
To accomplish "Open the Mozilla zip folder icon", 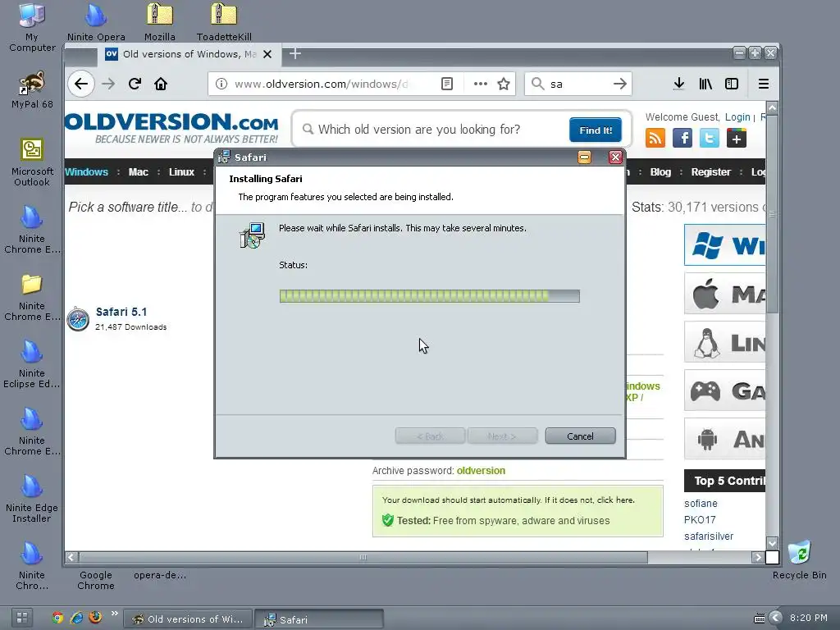I will click(x=160, y=22).
